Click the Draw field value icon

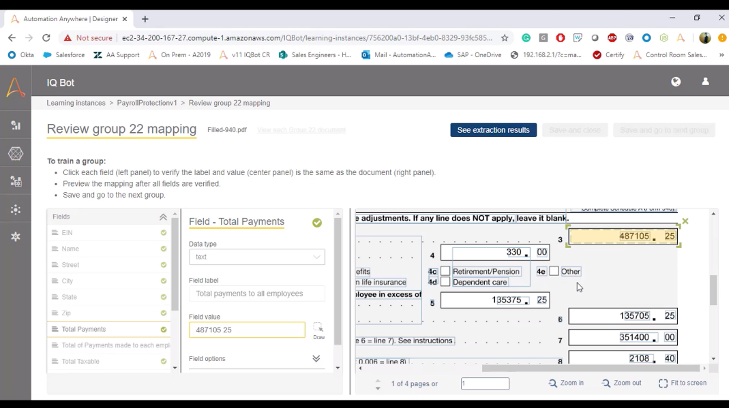319,330
